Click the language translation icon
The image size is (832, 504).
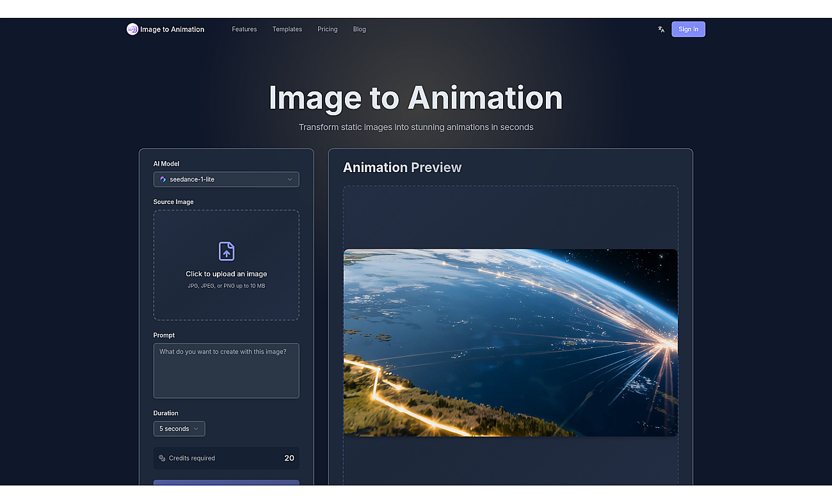point(660,29)
